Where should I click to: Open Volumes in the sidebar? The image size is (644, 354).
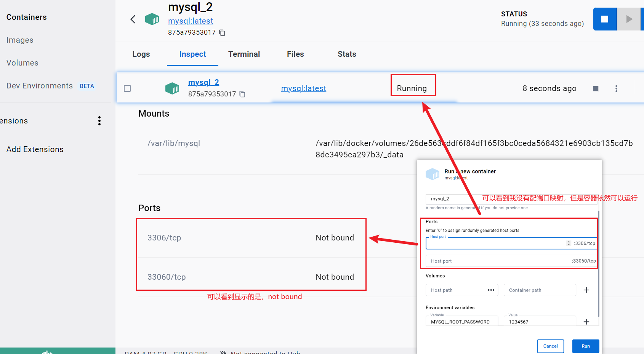tap(22, 63)
